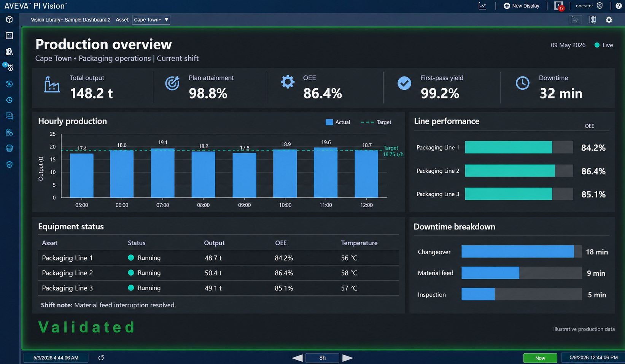Click the green Now button
Viewport: 625px width, 364px height.
pos(540,358)
